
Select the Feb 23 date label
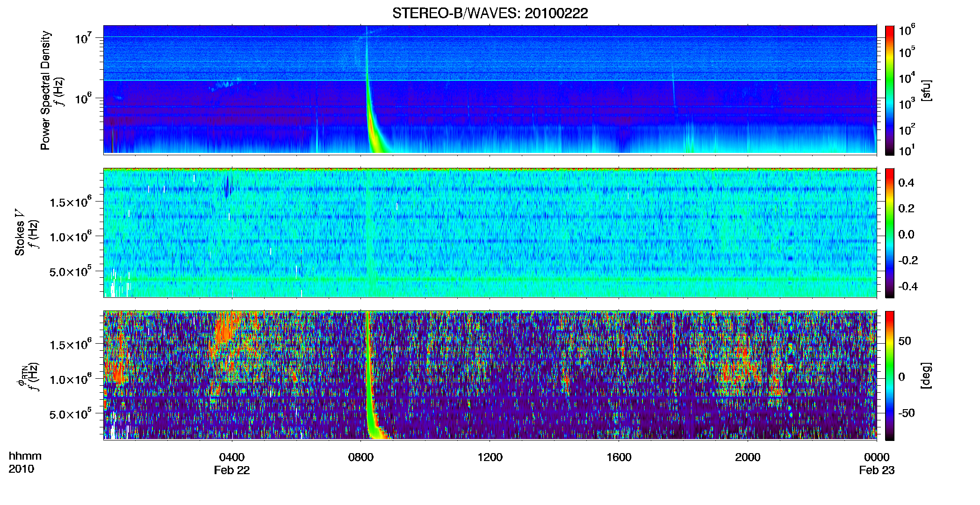pyautogui.click(x=877, y=470)
